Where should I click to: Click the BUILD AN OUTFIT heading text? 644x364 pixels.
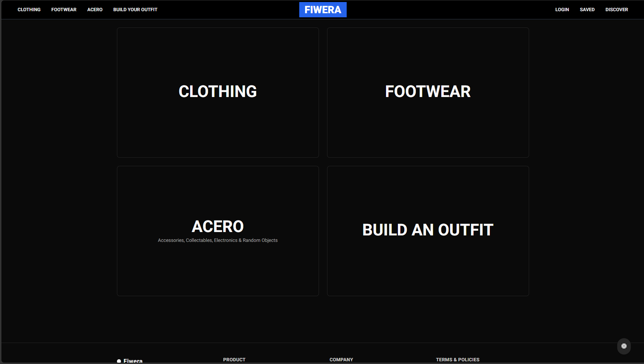pos(428,230)
